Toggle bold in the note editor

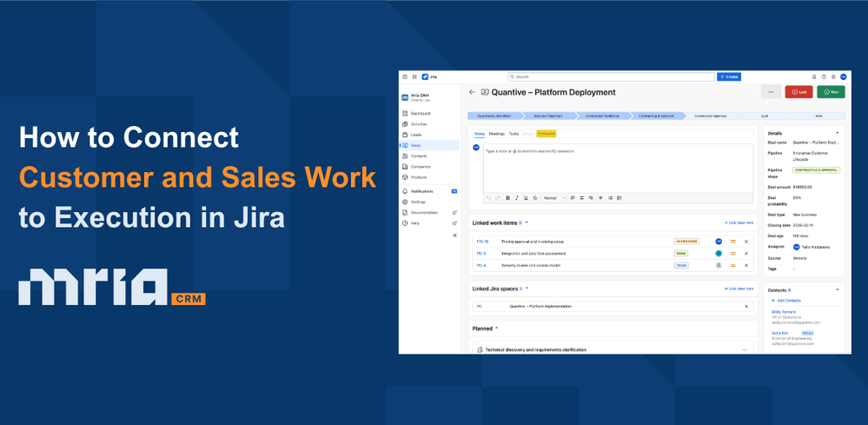click(x=507, y=197)
